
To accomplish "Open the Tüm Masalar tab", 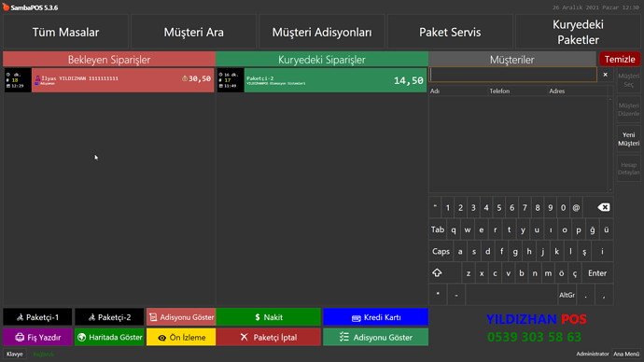I will pyautogui.click(x=65, y=32).
